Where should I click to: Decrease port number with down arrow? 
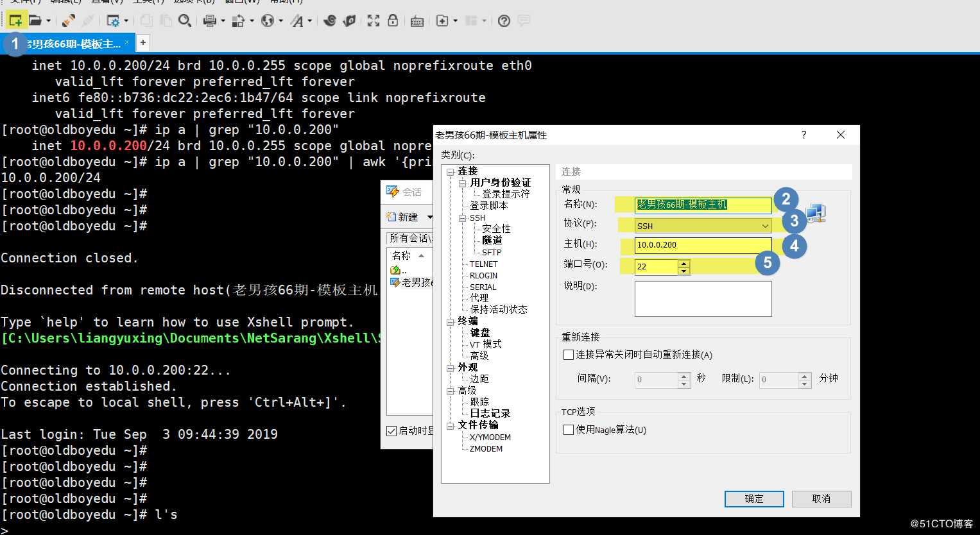(x=684, y=271)
